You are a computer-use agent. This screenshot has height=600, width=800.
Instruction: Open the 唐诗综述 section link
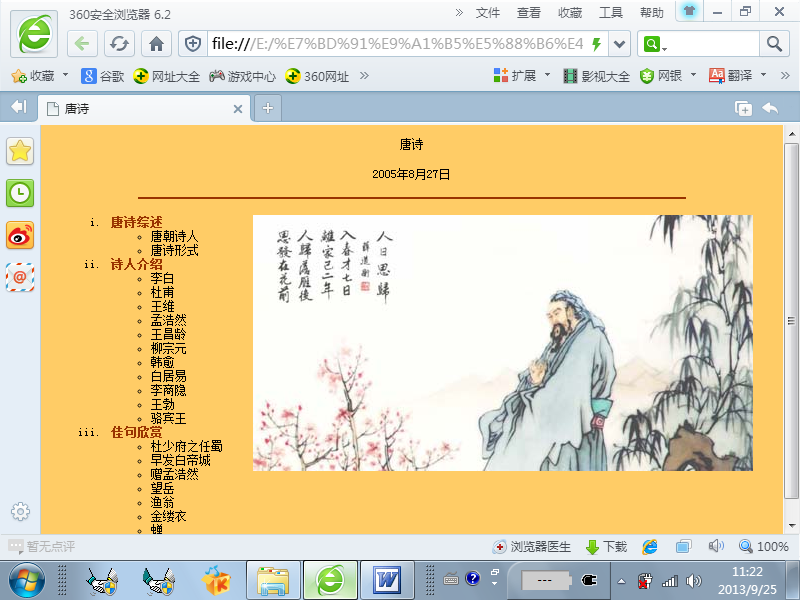click(x=136, y=222)
